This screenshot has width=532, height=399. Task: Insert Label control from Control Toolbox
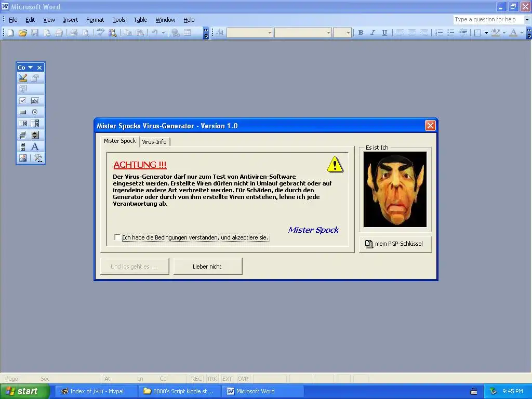point(35,147)
